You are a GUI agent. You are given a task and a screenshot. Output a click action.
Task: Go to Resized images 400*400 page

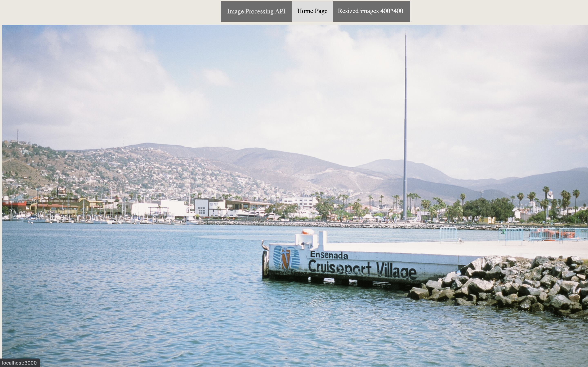(x=371, y=11)
